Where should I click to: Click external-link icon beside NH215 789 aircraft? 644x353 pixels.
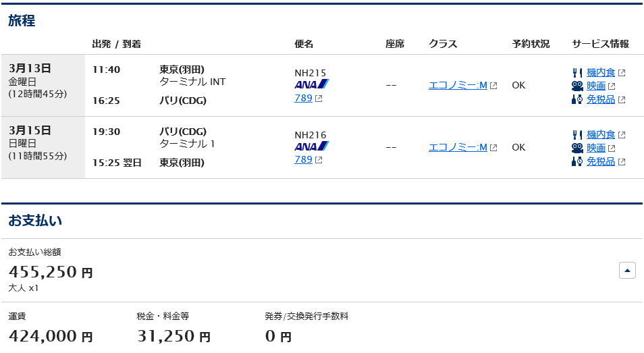(319, 99)
